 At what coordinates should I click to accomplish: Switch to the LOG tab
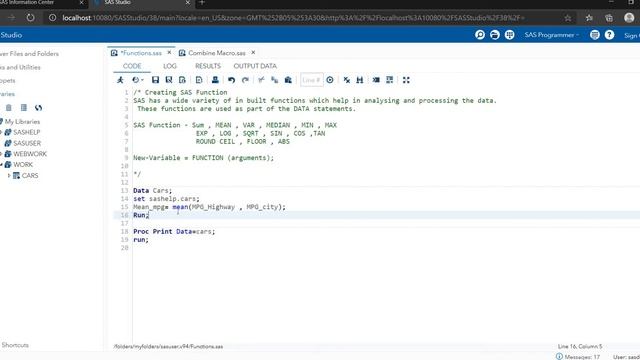(170, 66)
